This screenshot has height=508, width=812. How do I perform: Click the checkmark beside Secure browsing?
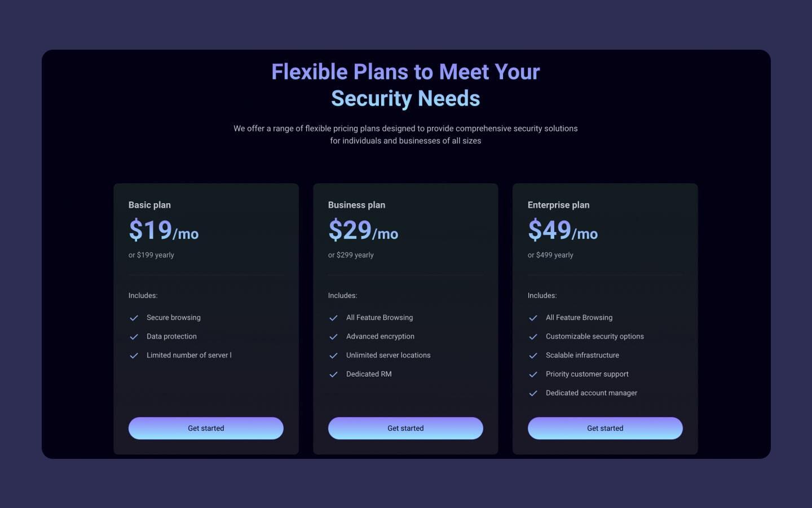coord(134,318)
